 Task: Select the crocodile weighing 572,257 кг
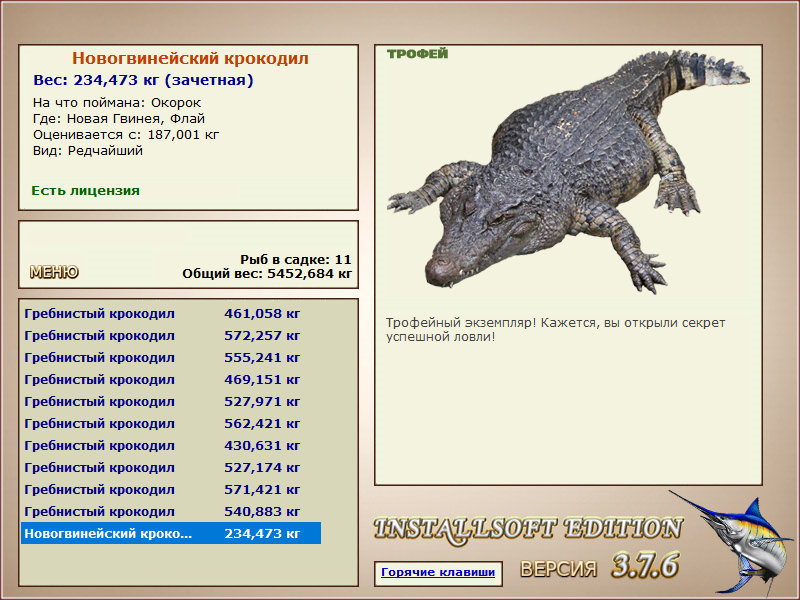click(171, 336)
